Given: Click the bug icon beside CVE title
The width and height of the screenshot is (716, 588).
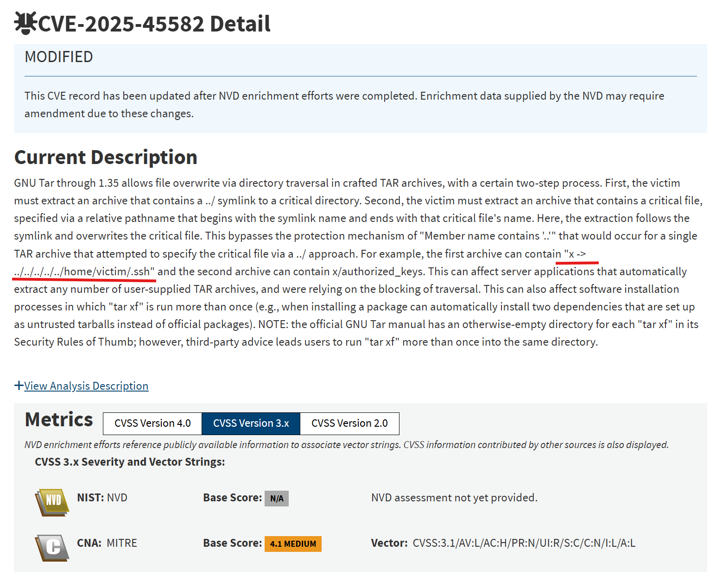Looking at the screenshot, I should click(x=25, y=23).
